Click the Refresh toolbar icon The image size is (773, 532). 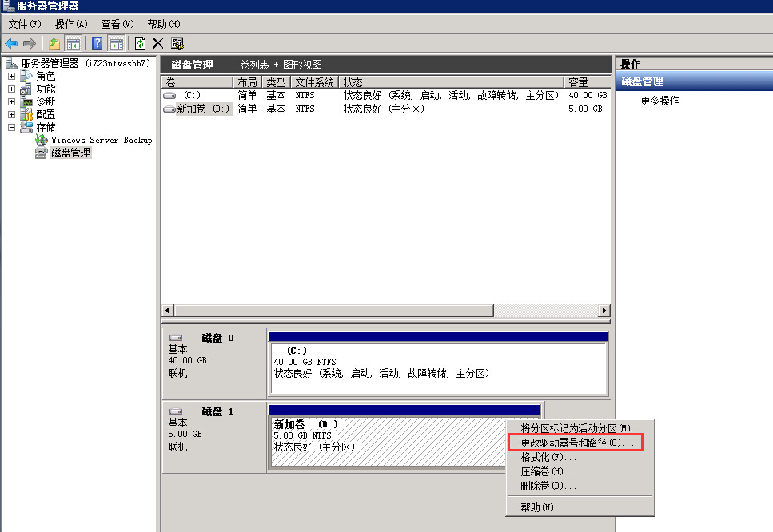point(141,43)
